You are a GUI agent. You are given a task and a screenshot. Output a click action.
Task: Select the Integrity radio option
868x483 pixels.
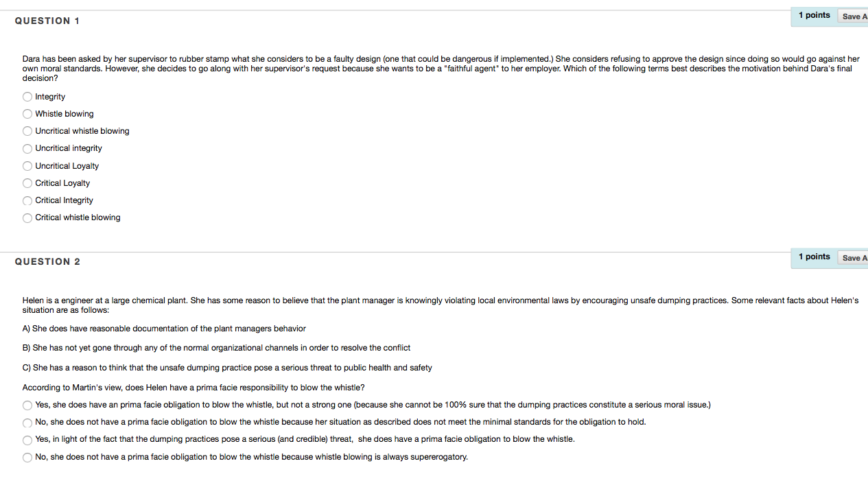pos(27,97)
